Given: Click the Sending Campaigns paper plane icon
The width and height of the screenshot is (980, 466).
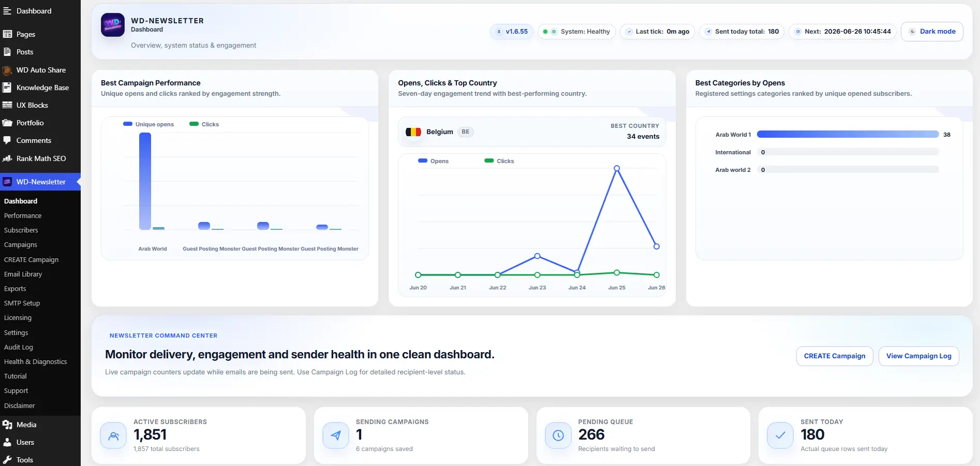Looking at the screenshot, I should point(336,435).
